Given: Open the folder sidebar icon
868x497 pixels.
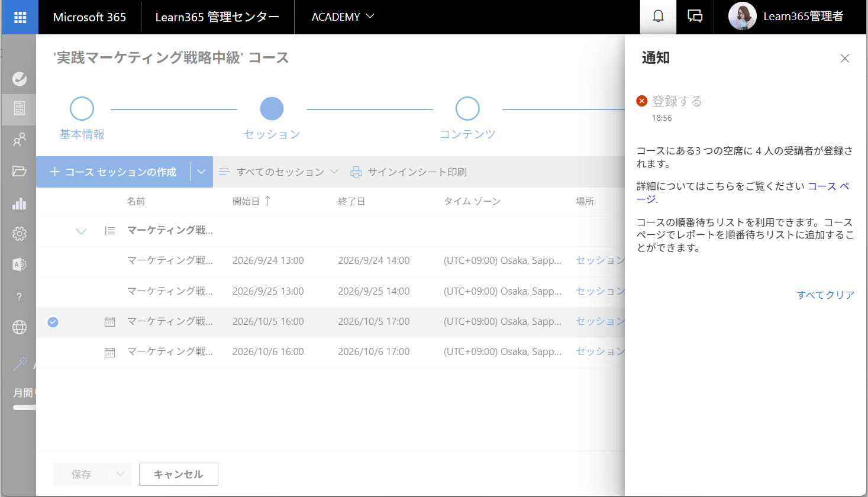Looking at the screenshot, I should [20, 172].
